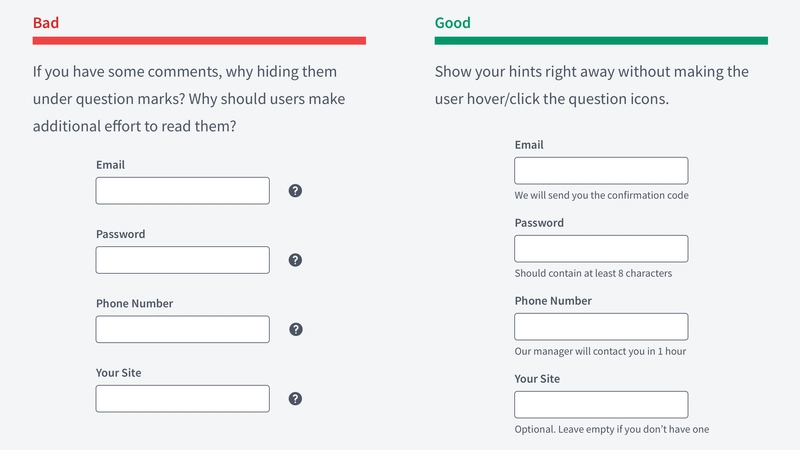Image resolution: width=800 pixels, height=450 pixels.
Task: Click the 'Optional. Leave empty' hint text
Action: 612,429
